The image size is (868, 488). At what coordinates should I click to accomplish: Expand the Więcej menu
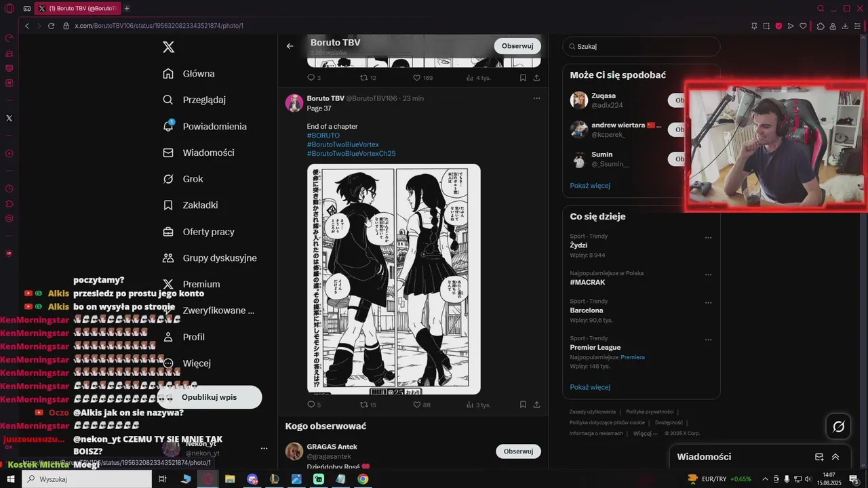(x=187, y=363)
